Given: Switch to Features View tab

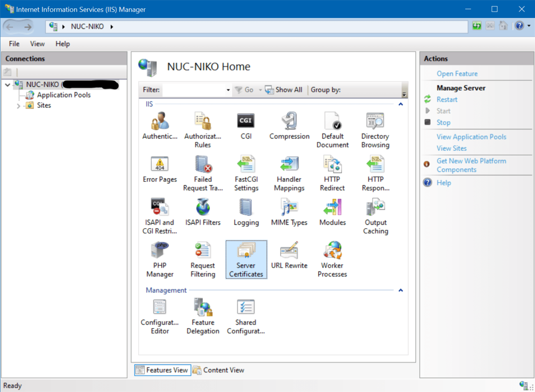Looking at the screenshot, I should click(x=163, y=370).
